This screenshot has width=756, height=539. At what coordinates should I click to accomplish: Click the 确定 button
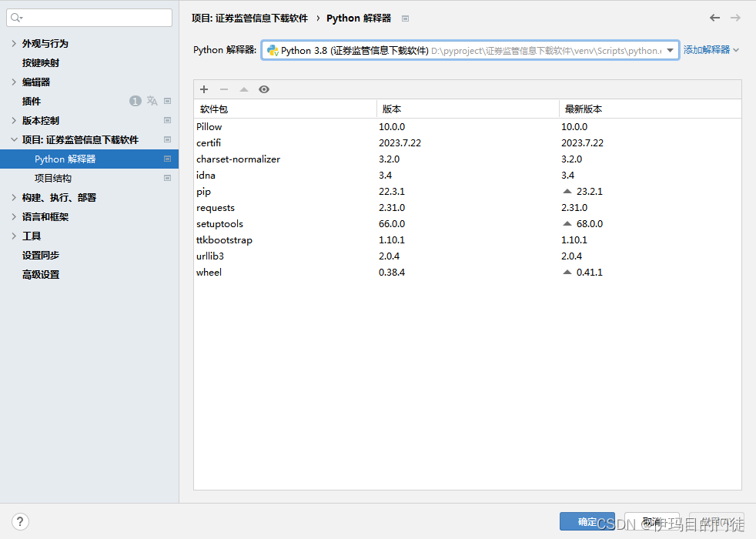pyautogui.click(x=587, y=521)
